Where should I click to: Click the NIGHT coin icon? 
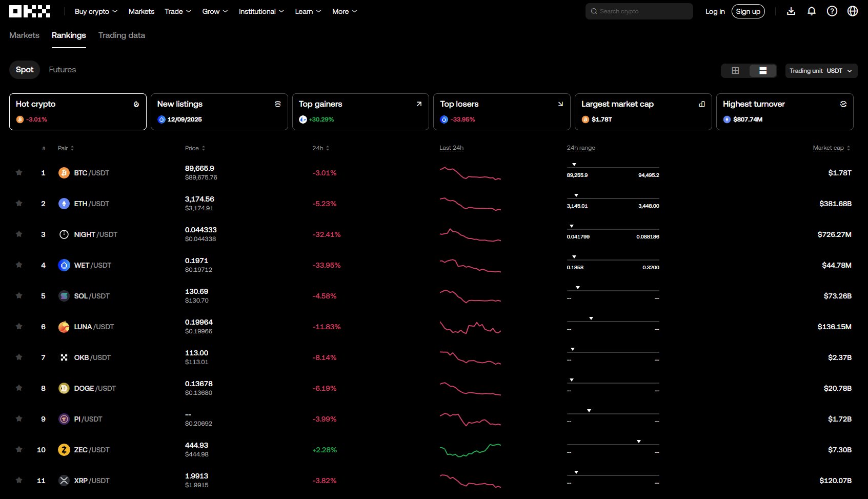(64, 234)
